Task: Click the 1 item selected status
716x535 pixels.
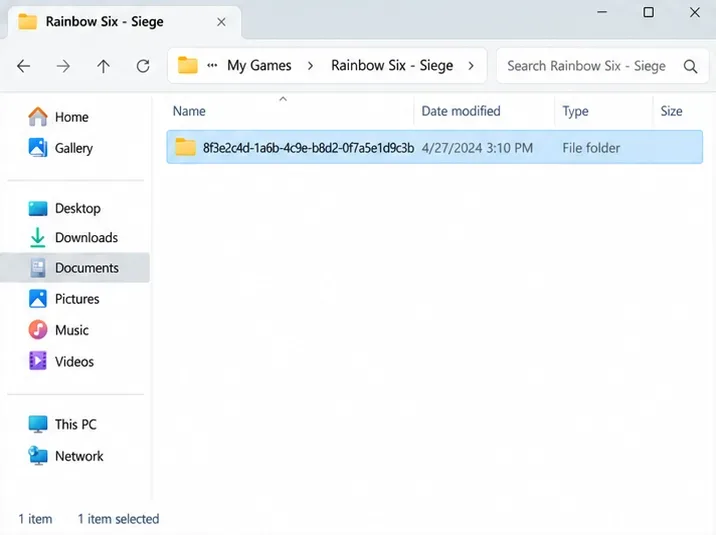Action: click(x=118, y=519)
